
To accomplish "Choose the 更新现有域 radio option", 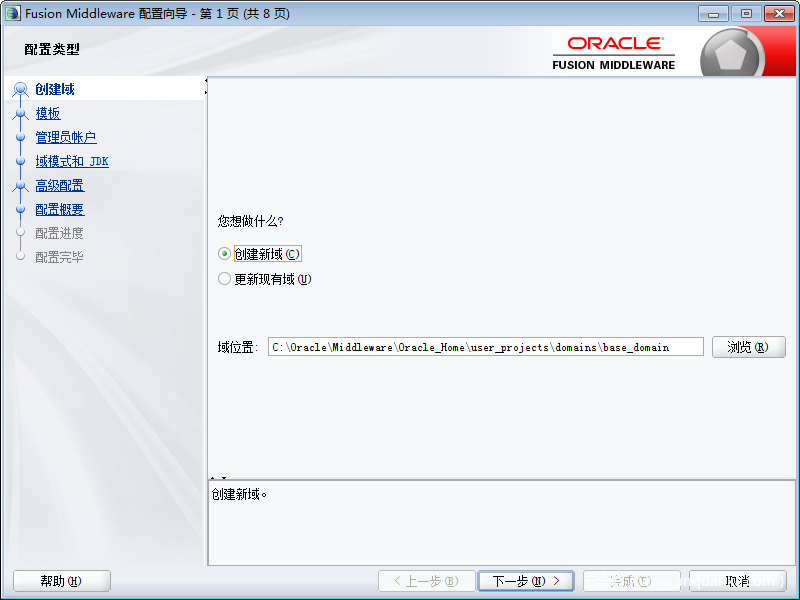I will (224, 279).
